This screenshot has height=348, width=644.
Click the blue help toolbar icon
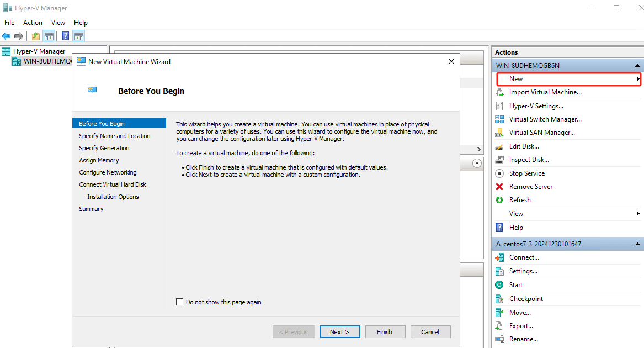pos(65,36)
